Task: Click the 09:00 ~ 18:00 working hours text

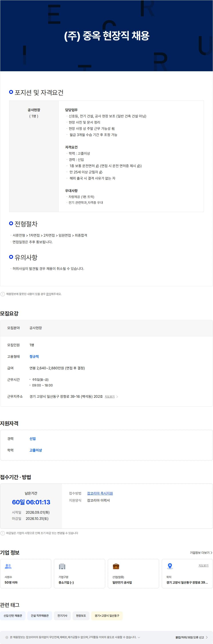Action: [x=42, y=385]
